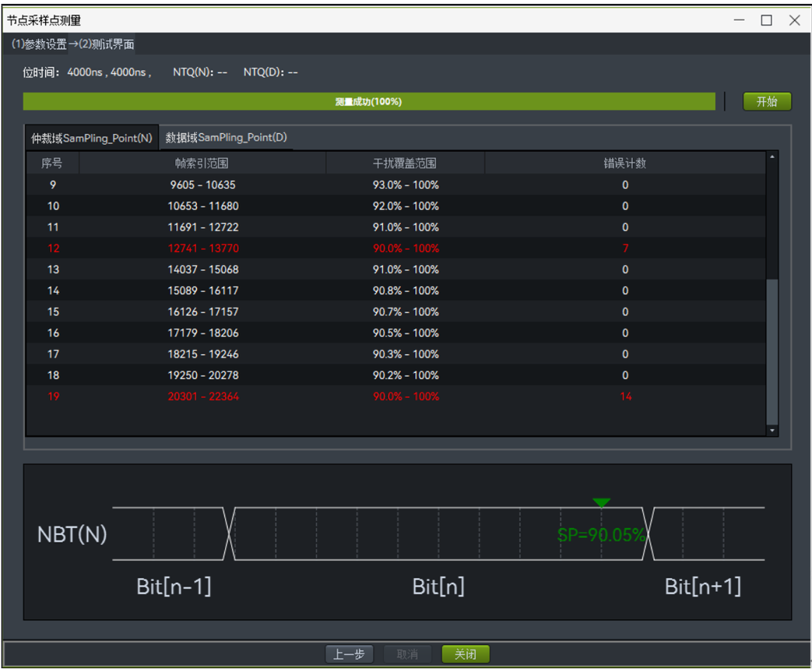Click the 干扰覆盖范围 column header
812x669 pixels.
point(405,163)
